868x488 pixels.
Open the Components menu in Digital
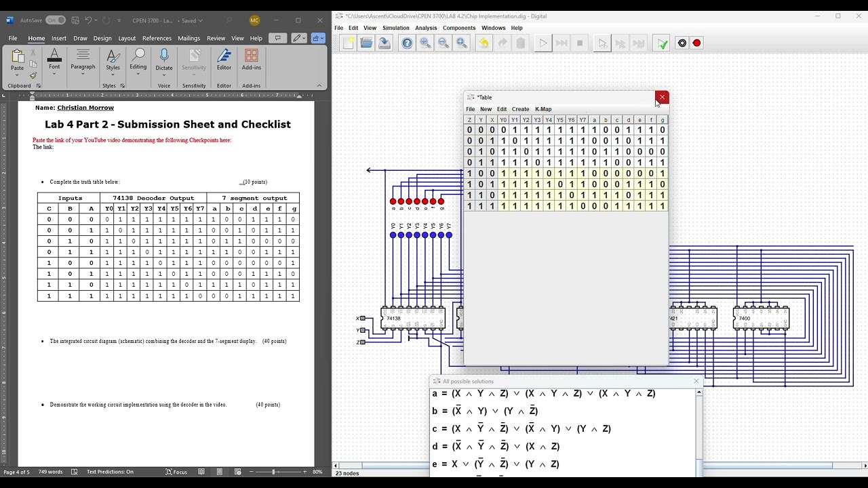click(459, 28)
